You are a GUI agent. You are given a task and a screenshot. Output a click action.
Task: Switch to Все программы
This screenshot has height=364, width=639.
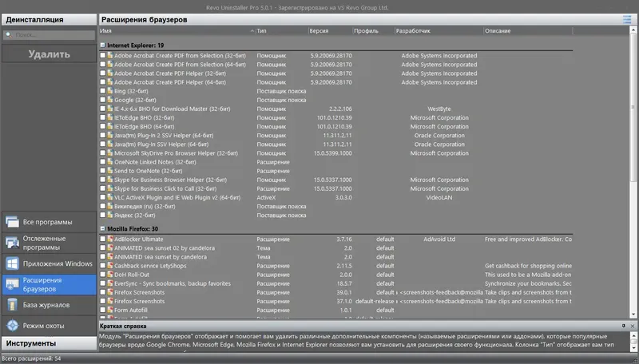click(x=49, y=222)
